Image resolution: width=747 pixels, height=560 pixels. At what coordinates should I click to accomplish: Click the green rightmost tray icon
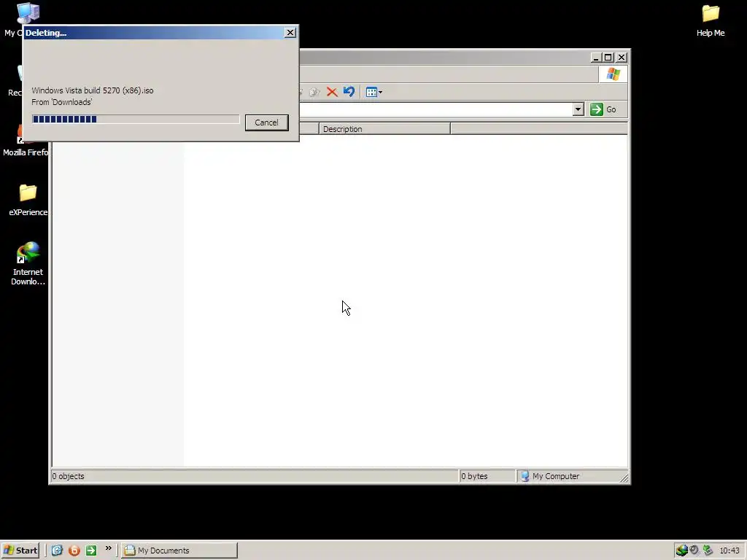[708, 551]
